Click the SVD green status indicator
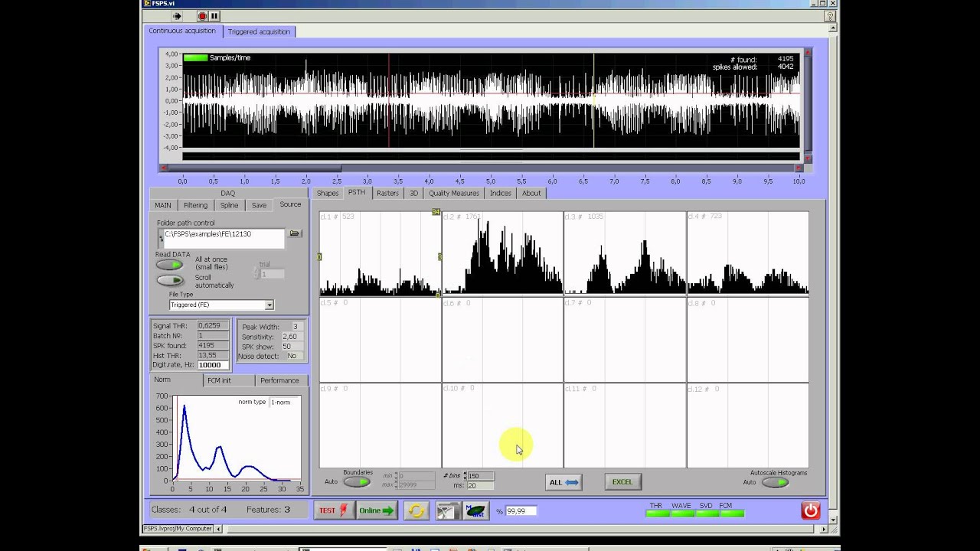 click(x=706, y=514)
